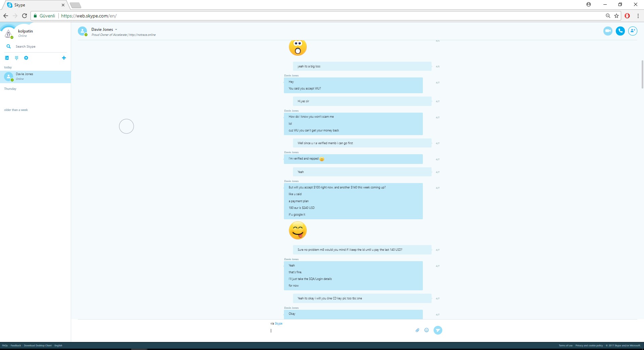
Task: Click message 'You said you accept WU?'
Action: (305, 89)
